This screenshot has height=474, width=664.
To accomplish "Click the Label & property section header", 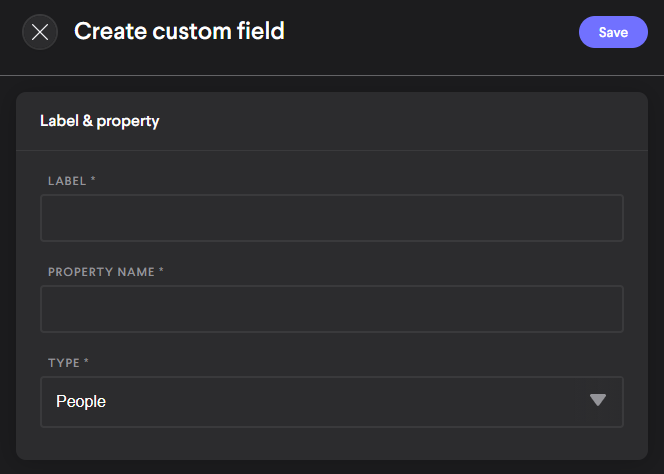I will click(x=100, y=121).
